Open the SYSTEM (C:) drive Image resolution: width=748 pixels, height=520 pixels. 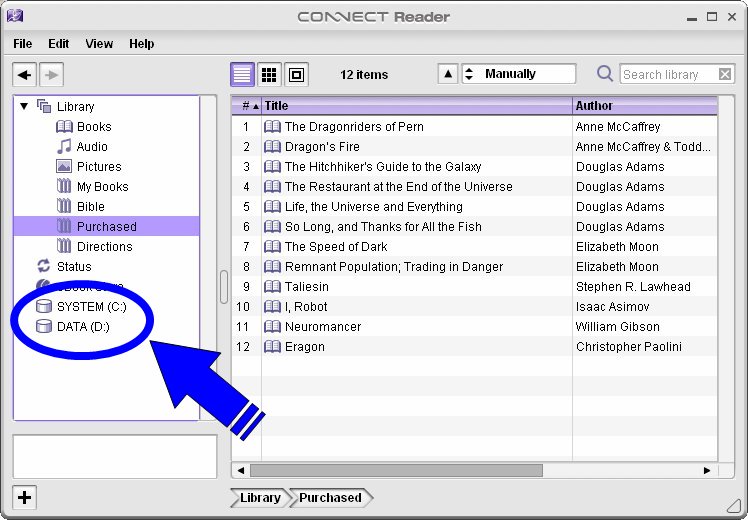92,307
